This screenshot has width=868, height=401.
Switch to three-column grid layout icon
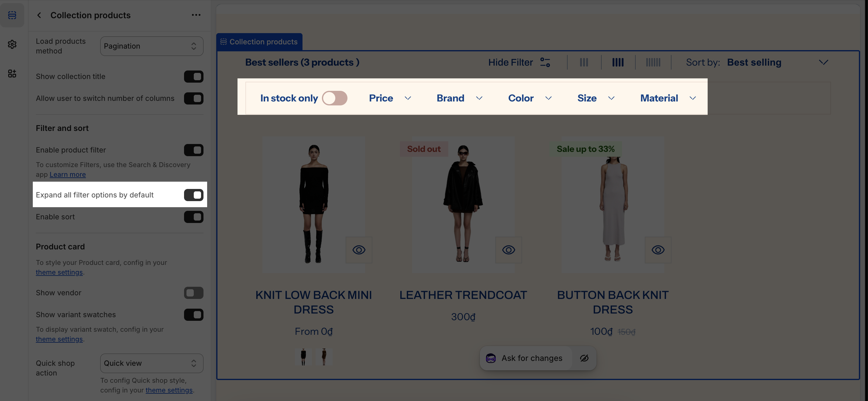[x=584, y=62]
